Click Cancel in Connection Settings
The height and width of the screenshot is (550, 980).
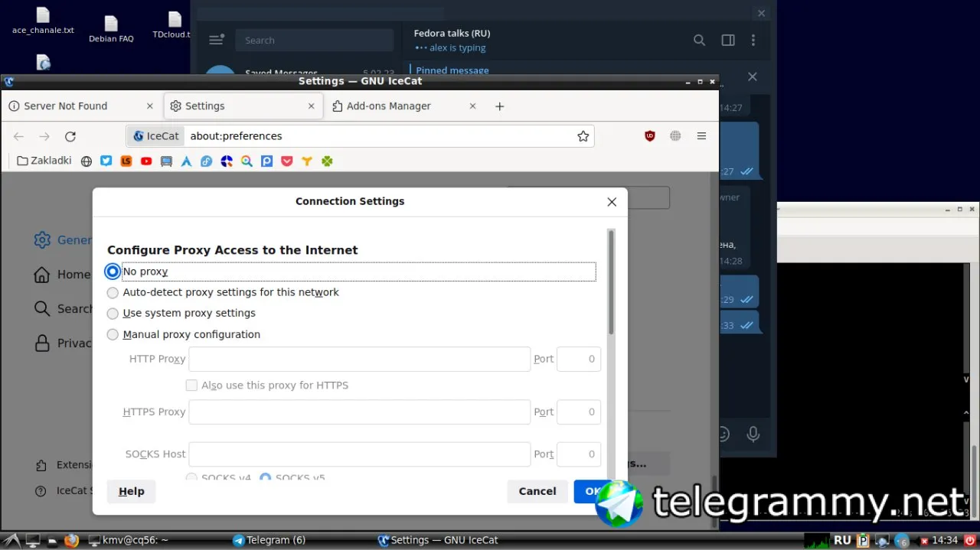pyautogui.click(x=537, y=491)
